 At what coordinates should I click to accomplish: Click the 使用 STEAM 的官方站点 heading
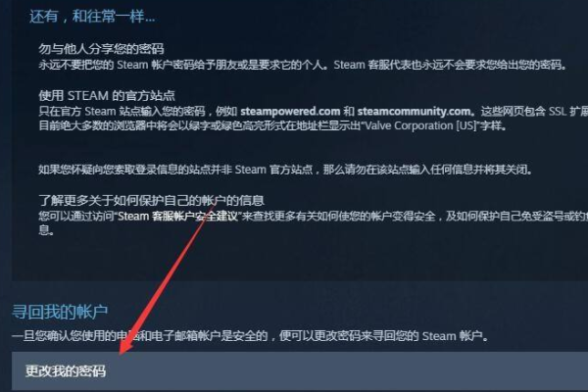pyautogui.click(x=107, y=95)
